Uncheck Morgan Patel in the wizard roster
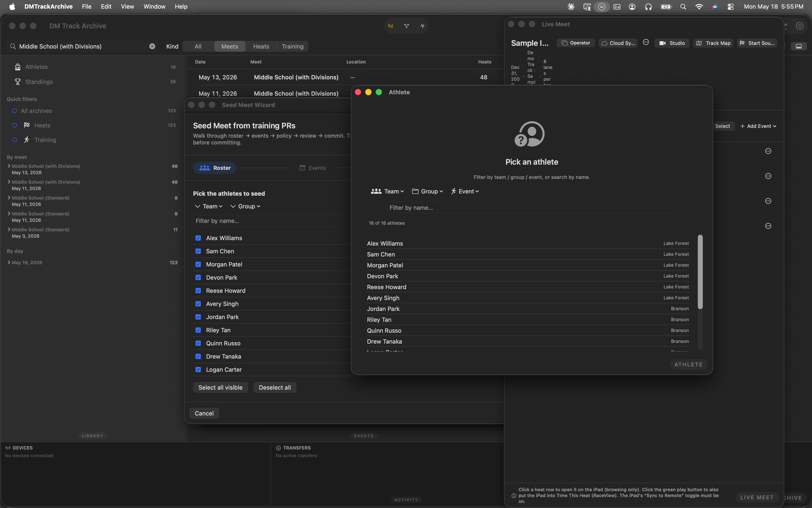This screenshot has height=508, width=812. point(198,264)
